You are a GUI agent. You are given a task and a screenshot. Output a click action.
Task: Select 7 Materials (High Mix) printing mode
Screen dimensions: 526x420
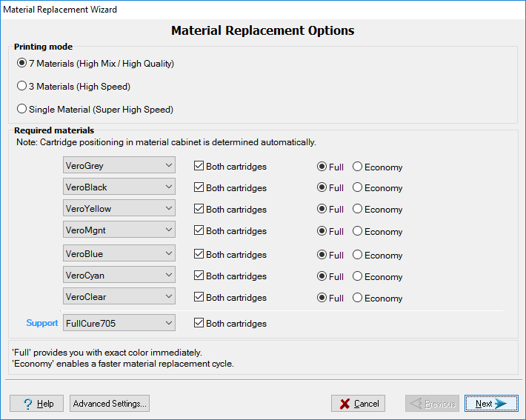tap(22, 64)
